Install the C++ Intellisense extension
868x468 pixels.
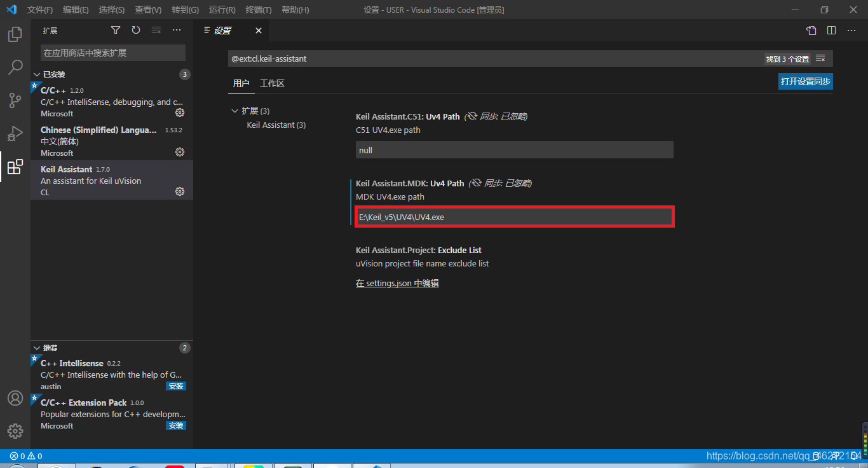[176, 386]
